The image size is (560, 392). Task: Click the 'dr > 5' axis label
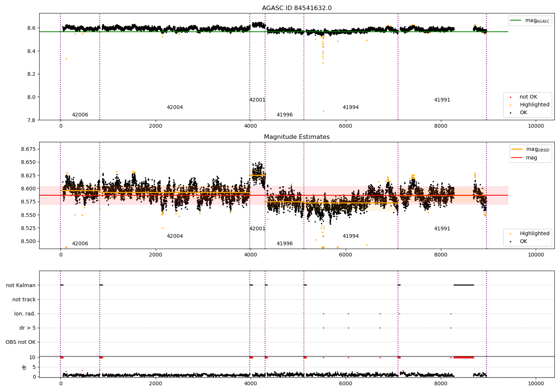point(28,328)
